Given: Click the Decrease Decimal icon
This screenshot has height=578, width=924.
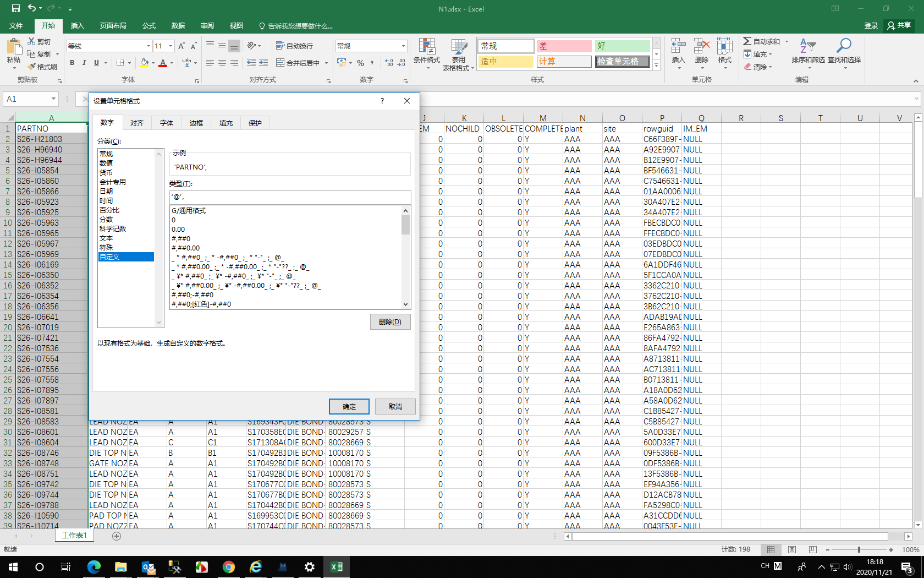Looking at the screenshot, I should coord(402,63).
